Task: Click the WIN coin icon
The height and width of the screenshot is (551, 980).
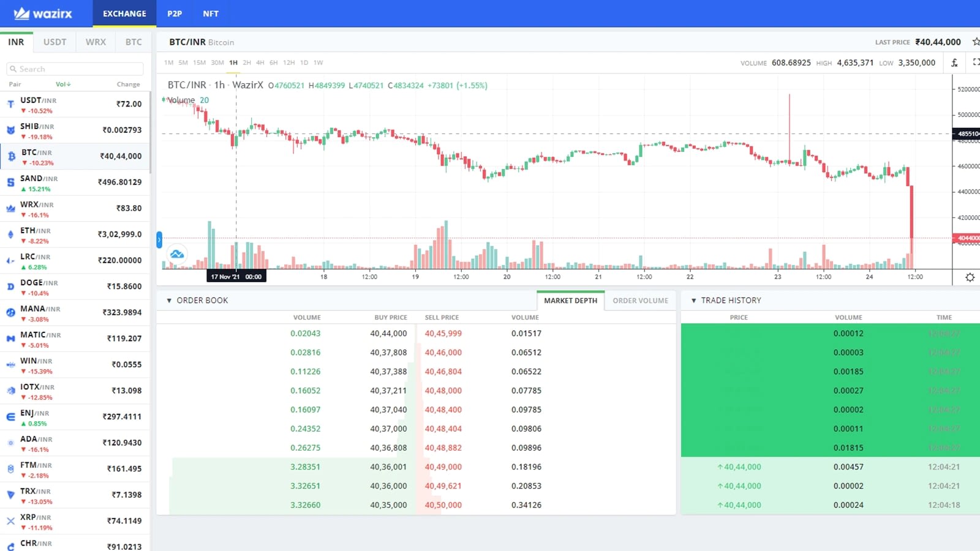Action: [x=10, y=365]
